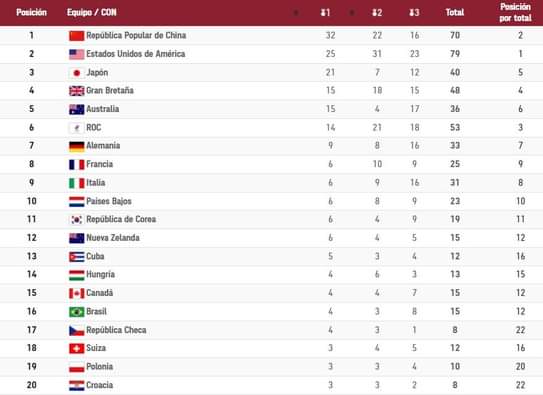
Task: Click the Japan flag icon
Action: (77, 73)
